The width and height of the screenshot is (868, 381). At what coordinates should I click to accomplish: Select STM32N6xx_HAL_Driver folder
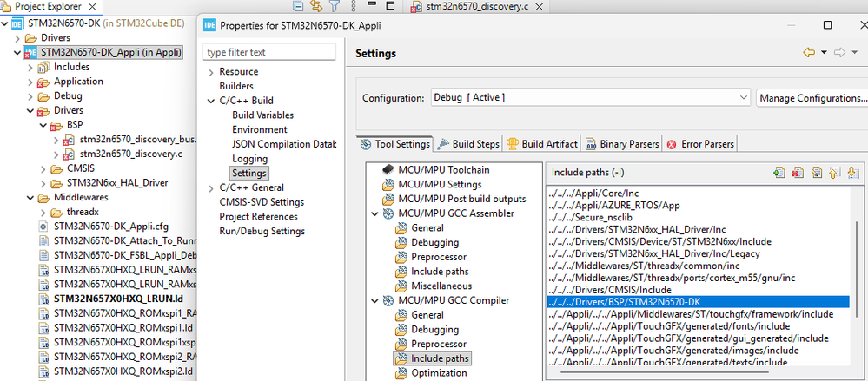(117, 183)
